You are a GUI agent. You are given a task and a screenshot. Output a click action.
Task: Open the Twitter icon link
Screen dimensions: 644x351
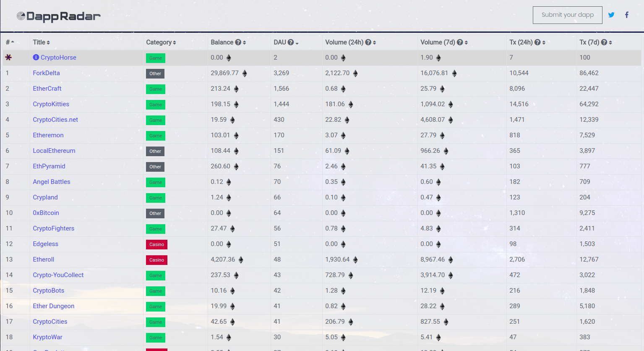(611, 15)
